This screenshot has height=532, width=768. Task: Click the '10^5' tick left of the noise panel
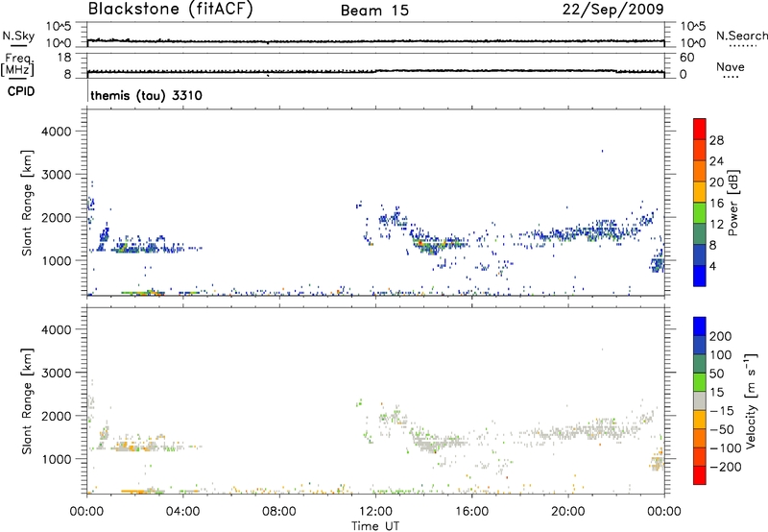[59, 26]
